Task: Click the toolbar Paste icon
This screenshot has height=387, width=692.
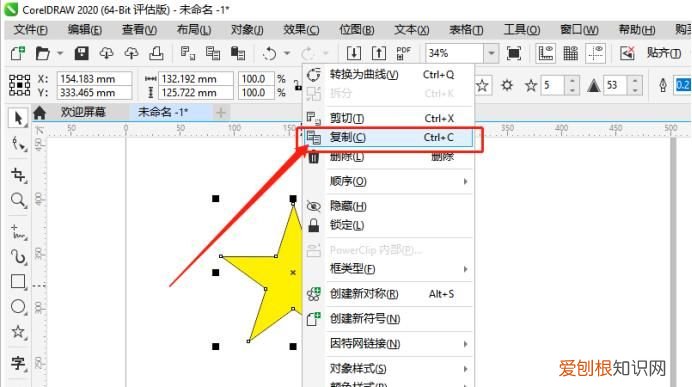Action: pos(238,53)
